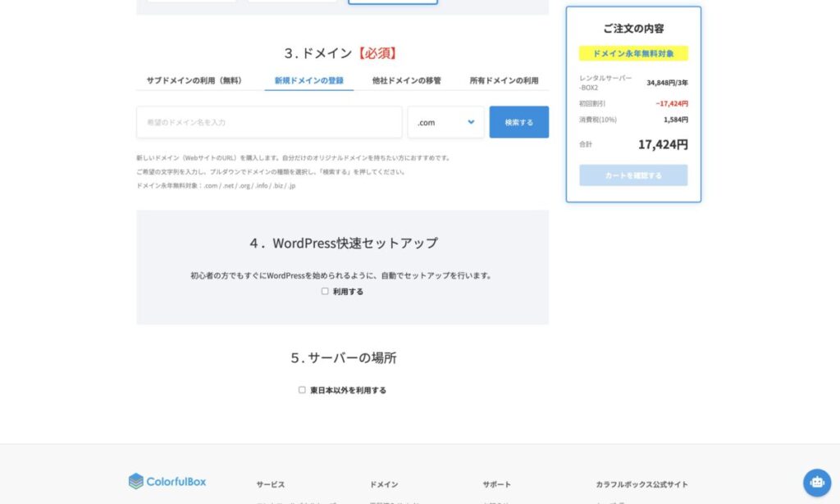Click the yellow ドメイン永年無料対象 badge
This screenshot has height=504, width=840.
point(633,53)
